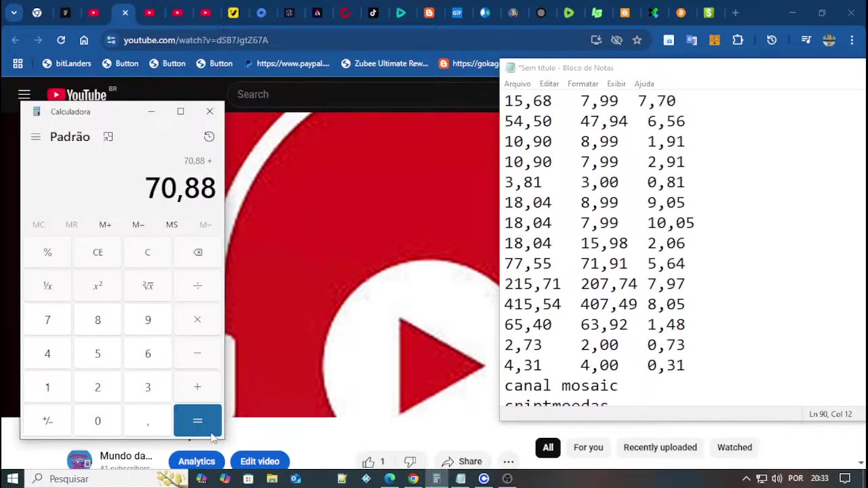Open browser tab search dropdown
Viewport: 868px width, 488px height.
point(14,13)
